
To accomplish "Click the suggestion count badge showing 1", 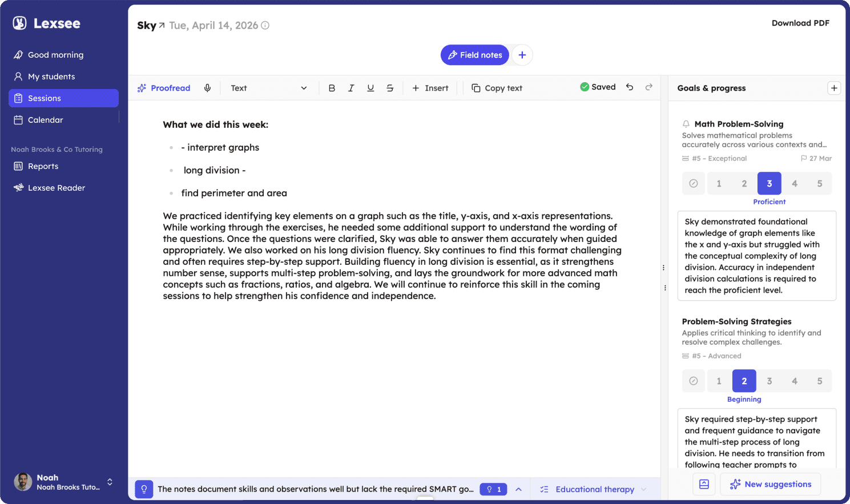I will pyautogui.click(x=493, y=489).
